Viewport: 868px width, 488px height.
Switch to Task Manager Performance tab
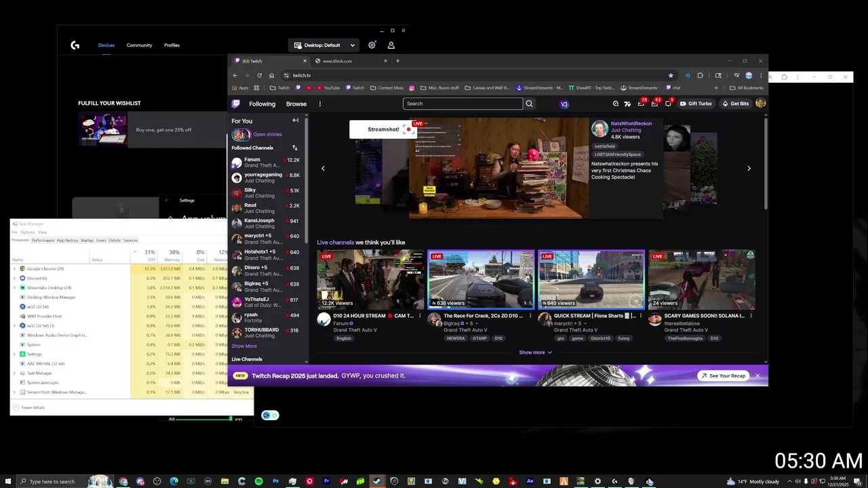pos(43,240)
